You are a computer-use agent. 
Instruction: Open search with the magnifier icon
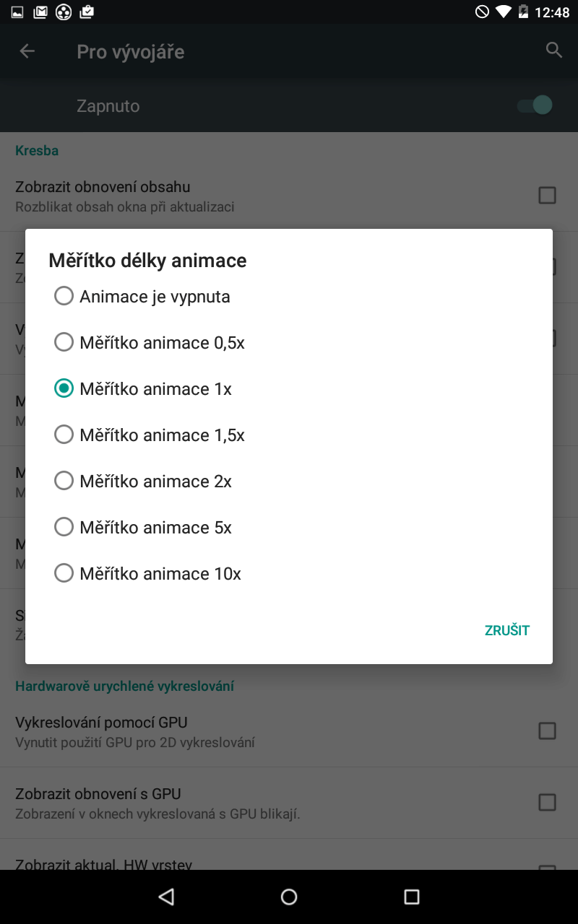(x=554, y=51)
